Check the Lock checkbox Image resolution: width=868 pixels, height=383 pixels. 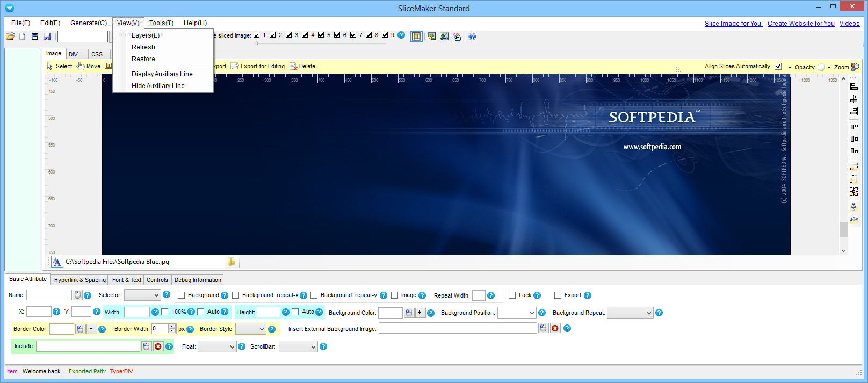pos(512,295)
